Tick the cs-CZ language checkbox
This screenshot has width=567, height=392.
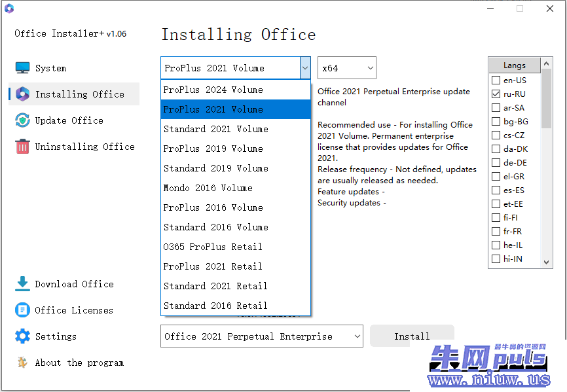pyautogui.click(x=496, y=135)
